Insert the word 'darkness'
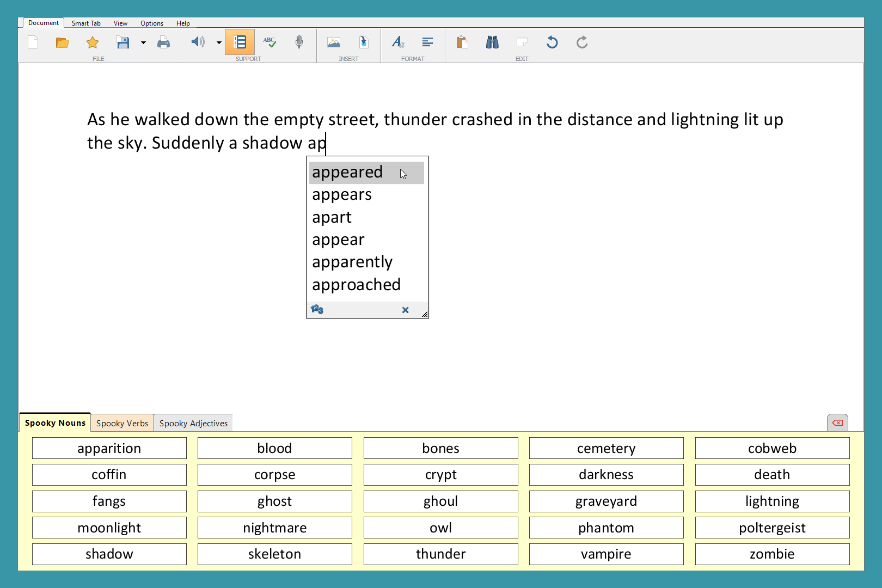 pyautogui.click(x=606, y=474)
